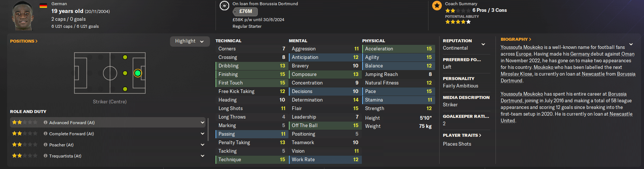This screenshot has width=644, height=169.
Task: Click info icon beside Complete Forward role
Action: (46, 133)
